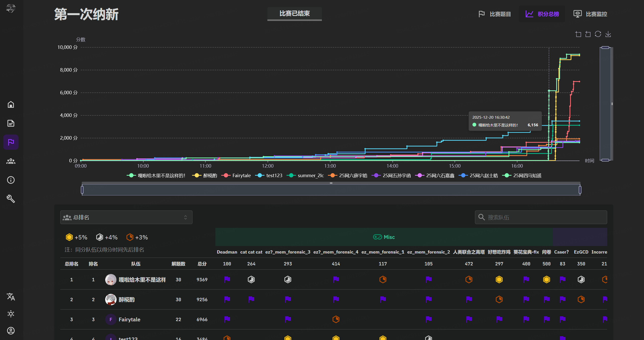
Task: Expand the 总排名 ranking dropdown
Action: click(126, 217)
